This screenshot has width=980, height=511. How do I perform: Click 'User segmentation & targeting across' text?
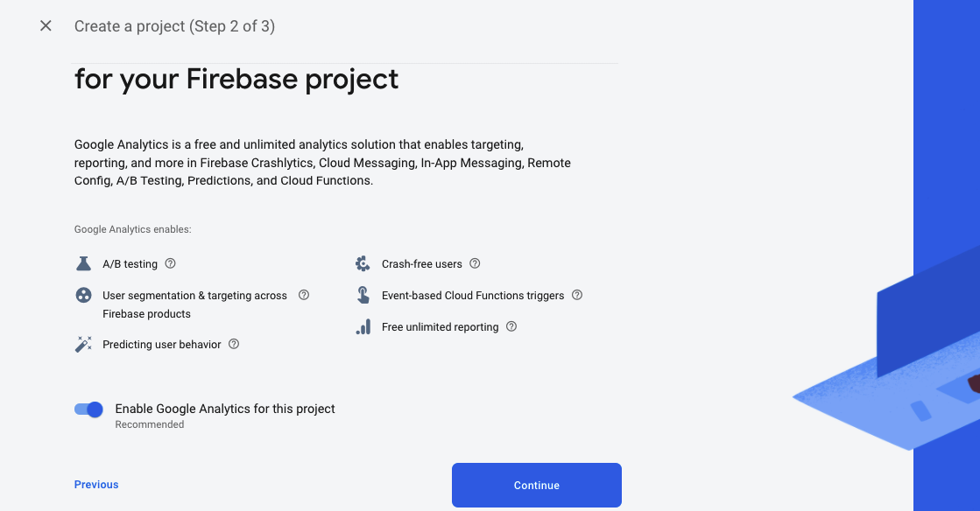(x=195, y=296)
